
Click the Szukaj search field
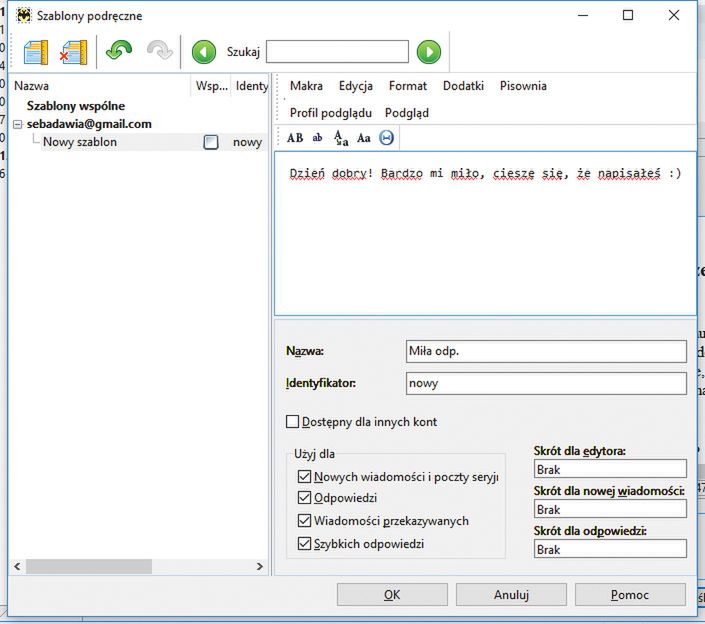click(337, 52)
